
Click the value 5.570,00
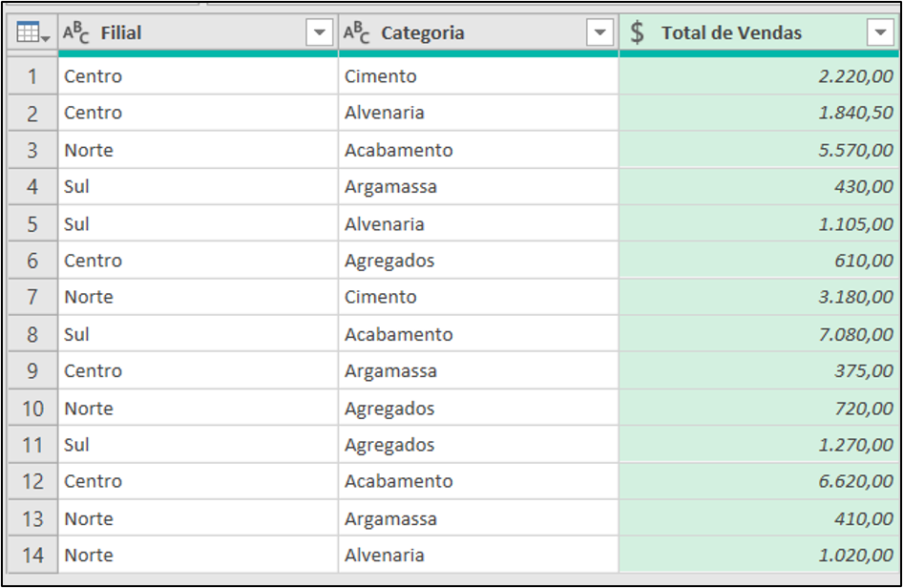click(x=856, y=150)
